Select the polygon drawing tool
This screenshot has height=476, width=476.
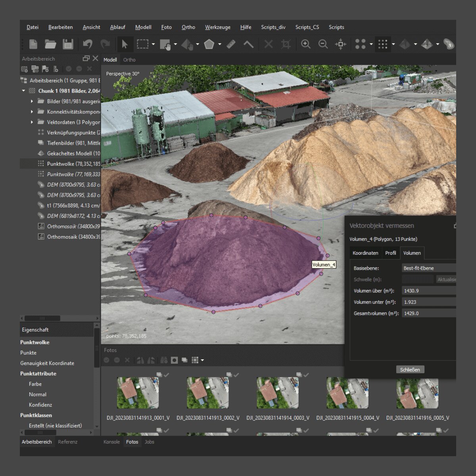(x=209, y=44)
